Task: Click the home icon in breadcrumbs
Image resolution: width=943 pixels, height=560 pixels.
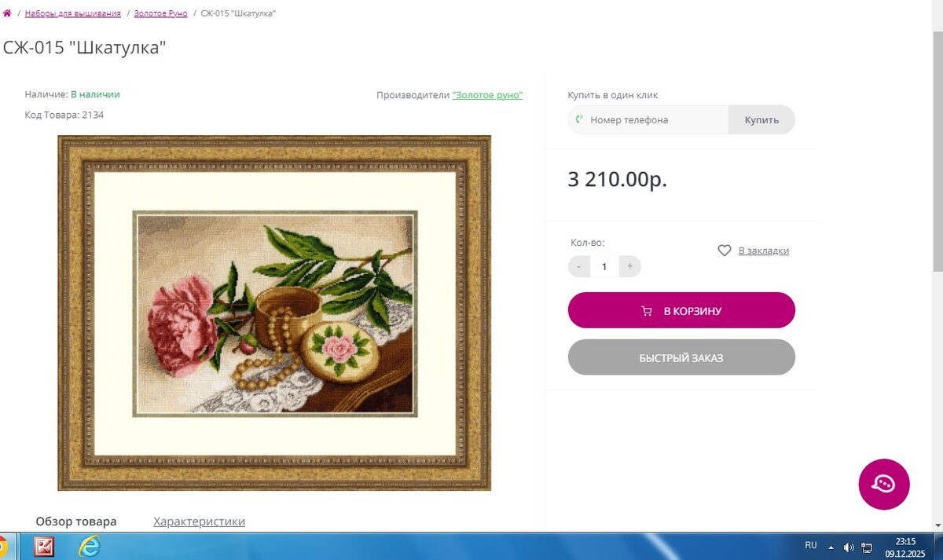Action: tap(7, 13)
